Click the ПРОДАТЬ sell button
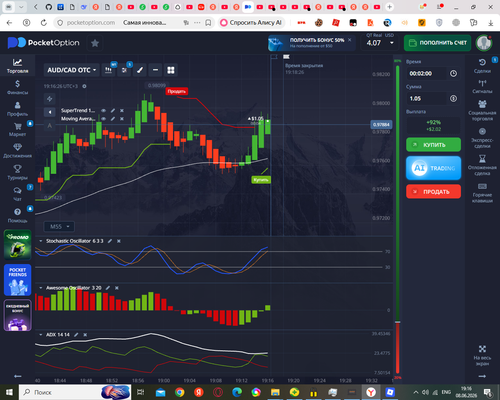 pyautogui.click(x=433, y=192)
